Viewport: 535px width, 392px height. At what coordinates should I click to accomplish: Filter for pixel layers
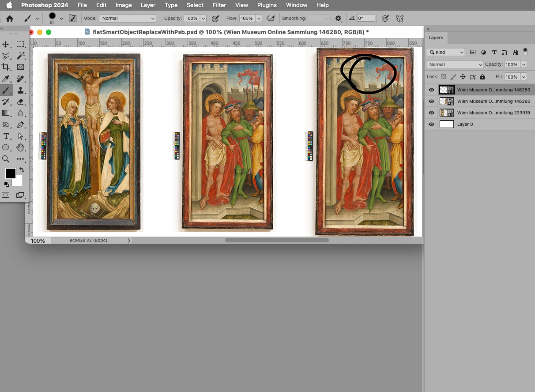click(473, 52)
